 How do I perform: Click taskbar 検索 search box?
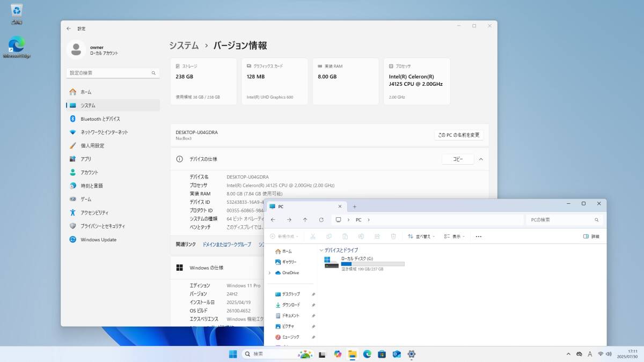coord(277,354)
